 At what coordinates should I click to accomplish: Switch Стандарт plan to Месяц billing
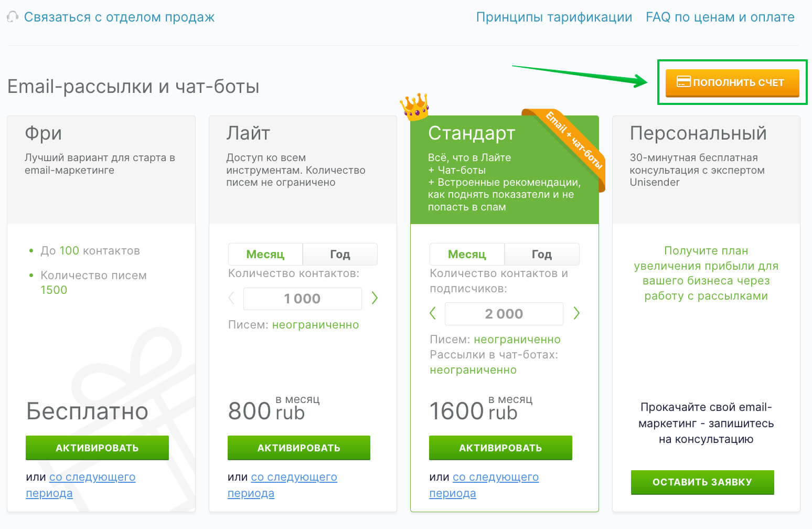tap(467, 254)
